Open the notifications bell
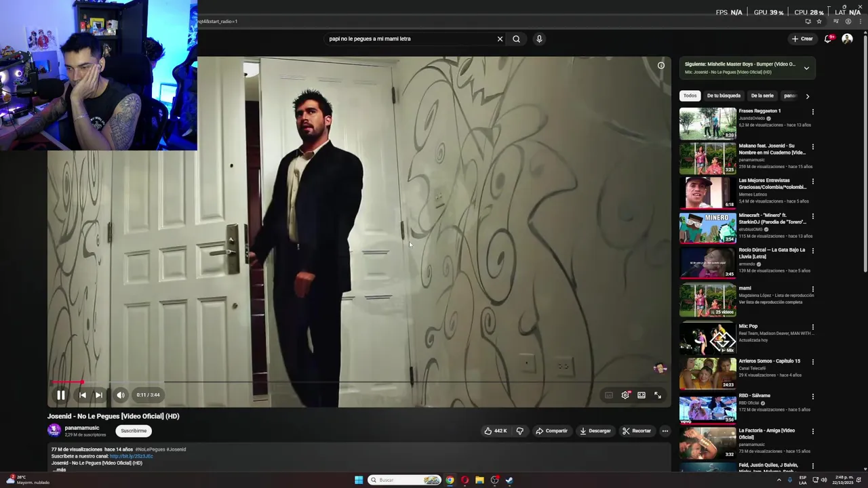The width and height of the screenshot is (868, 488). (x=828, y=39)
